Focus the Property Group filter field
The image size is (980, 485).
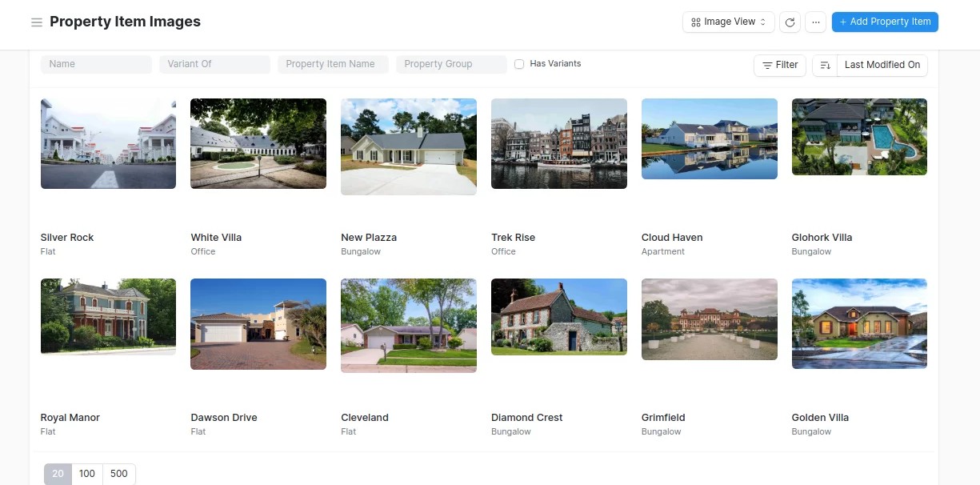tap(451, 64)
